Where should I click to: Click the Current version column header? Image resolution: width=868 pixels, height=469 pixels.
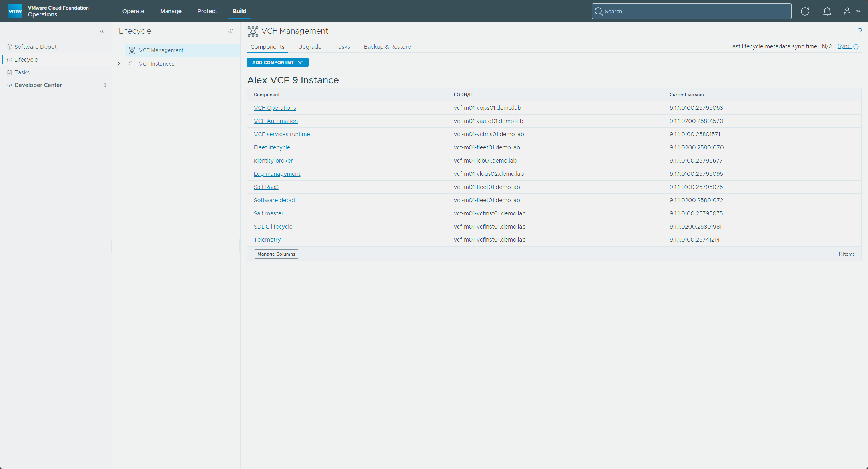click(x=687, y=95)
